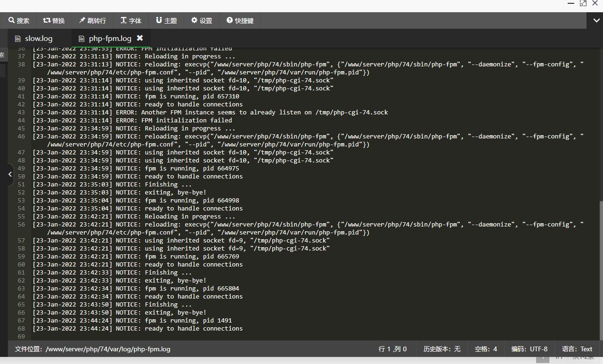
Task: Minimize the editor window
Action: (x=571, y=3)
